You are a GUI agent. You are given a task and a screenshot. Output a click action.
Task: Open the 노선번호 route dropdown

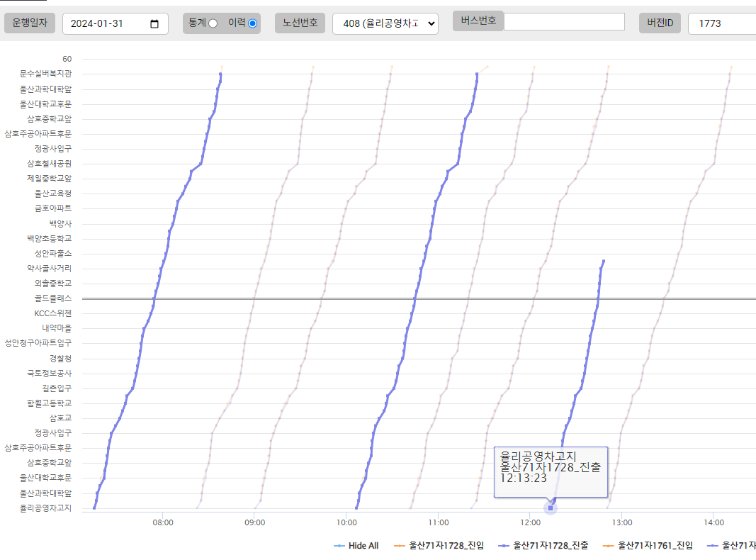(x=385, y=23)
